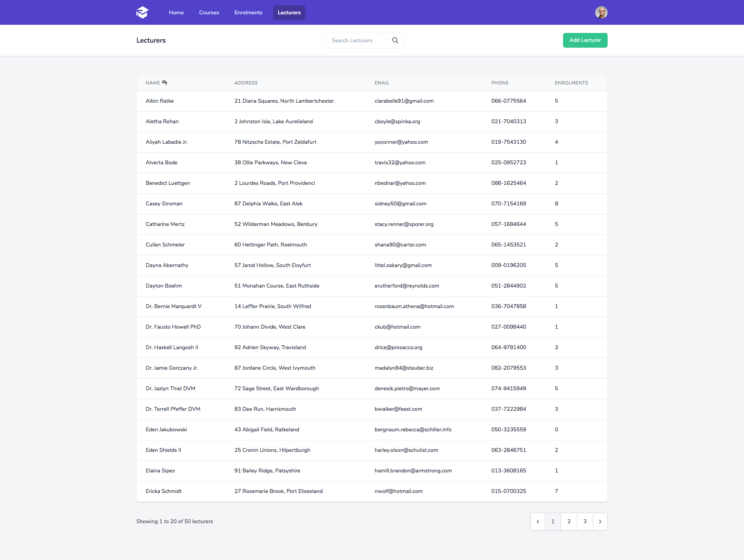This screenshot has height=560, width=744.
Task: Select lecturer Albin Ratke
Action: point(160,101)
